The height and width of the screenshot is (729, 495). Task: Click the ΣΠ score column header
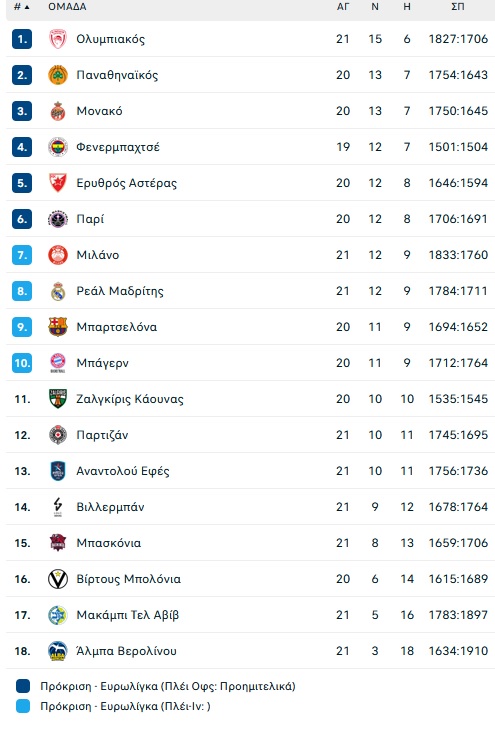click(x=458, y=7)
